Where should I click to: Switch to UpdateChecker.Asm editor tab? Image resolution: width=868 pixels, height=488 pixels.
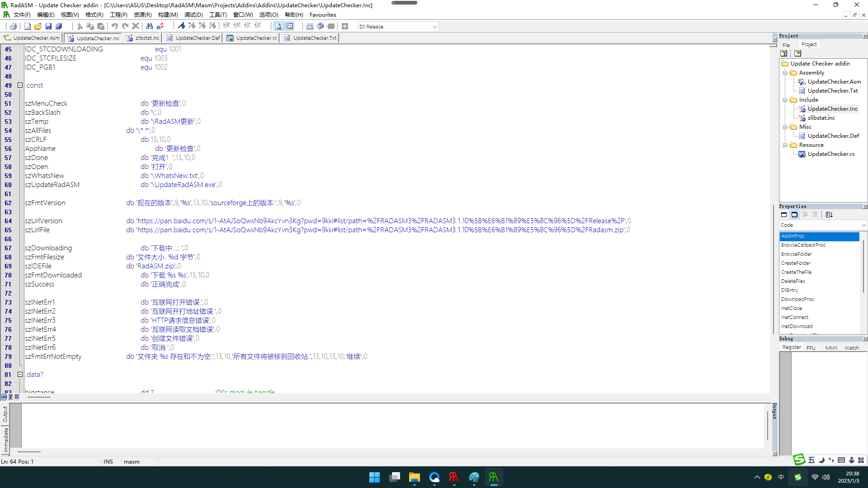(x=32, y=38)
